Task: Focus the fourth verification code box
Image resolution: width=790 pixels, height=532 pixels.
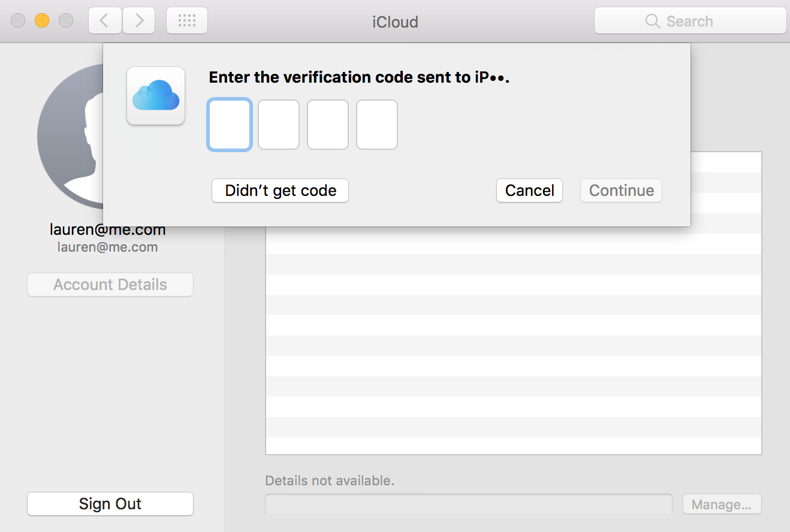Action: pyautogui.click(x=377, y=125)
